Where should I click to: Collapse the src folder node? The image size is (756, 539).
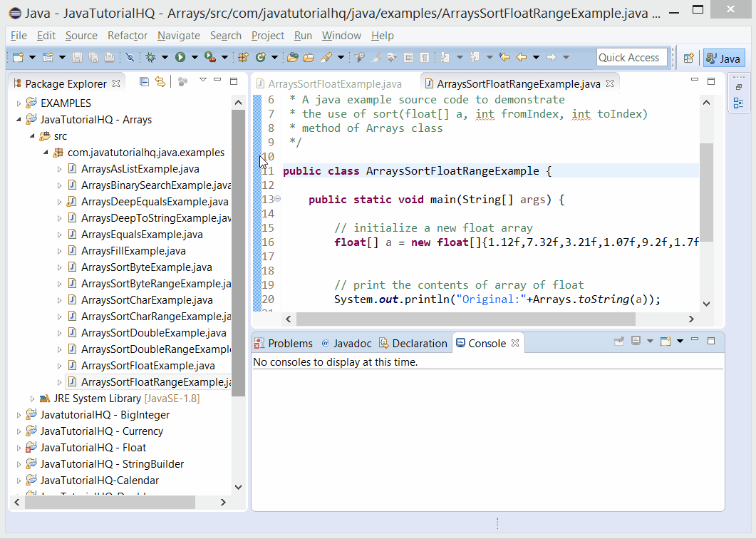32,136
